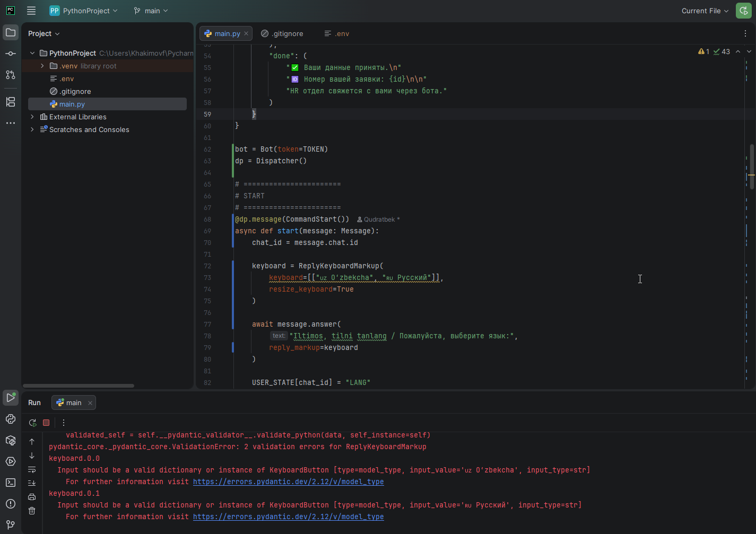Switch to the .env editor tab
This screenshot has width=756, height=534.
337,33
